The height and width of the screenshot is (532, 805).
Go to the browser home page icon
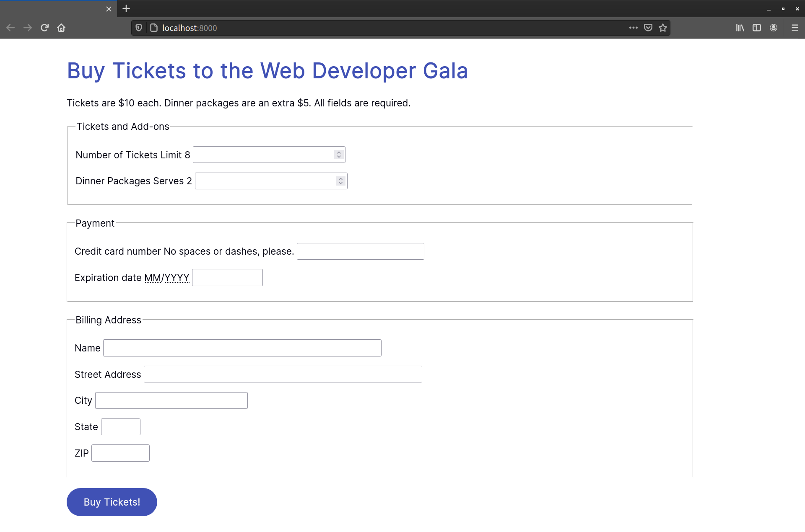[x=61, y=28]
